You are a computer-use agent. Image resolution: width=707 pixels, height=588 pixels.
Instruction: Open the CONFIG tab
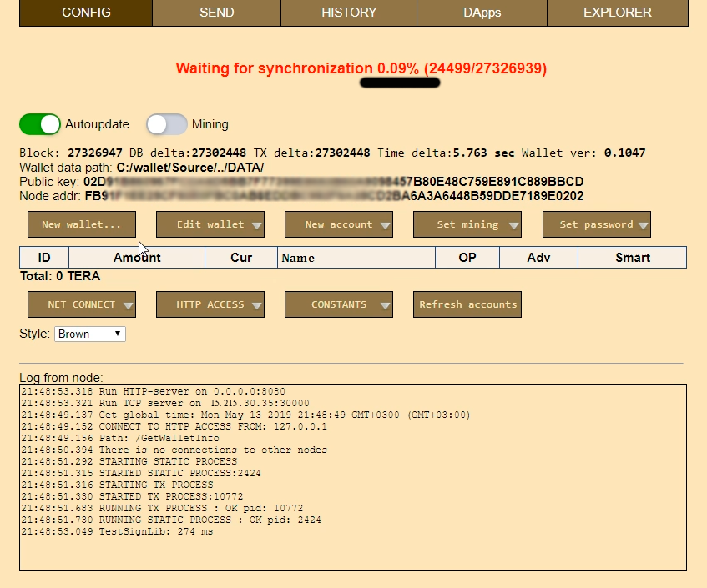click(86, 13)
